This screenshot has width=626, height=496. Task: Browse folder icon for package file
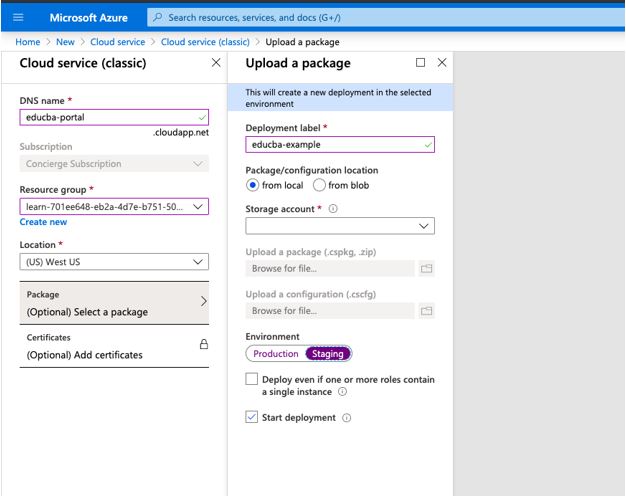tap(426, 268)
